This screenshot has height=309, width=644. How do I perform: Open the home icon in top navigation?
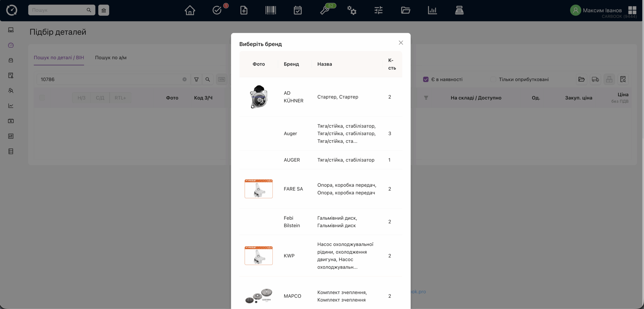point(190,10)
